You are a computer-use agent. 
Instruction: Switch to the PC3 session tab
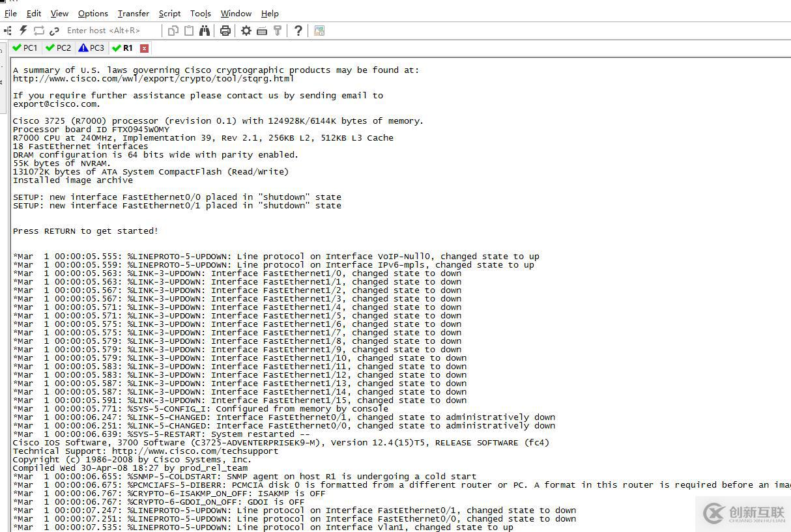(x=91, y=48)
